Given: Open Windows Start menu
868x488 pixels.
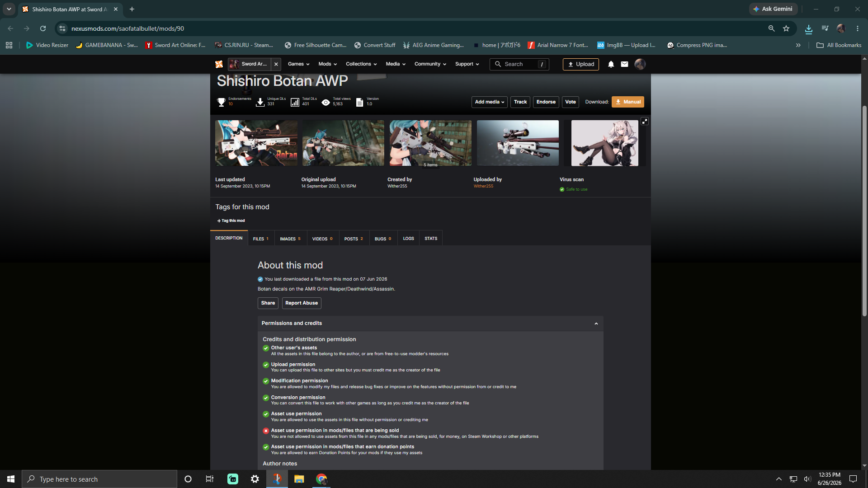Looking at the screenshot, I should point(11,479).
